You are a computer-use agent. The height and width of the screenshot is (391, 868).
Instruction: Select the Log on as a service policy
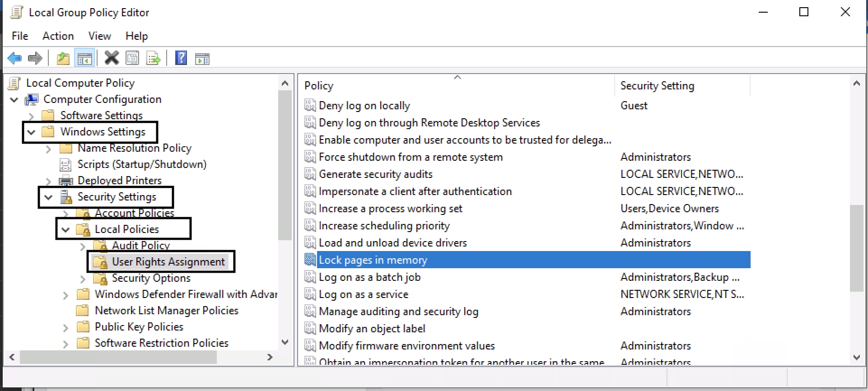pos(363,294)
